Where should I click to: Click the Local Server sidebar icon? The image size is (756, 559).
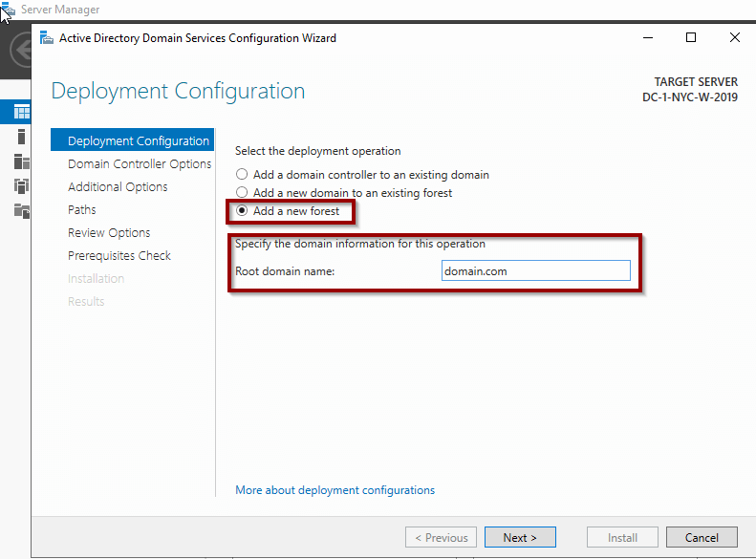21,137
